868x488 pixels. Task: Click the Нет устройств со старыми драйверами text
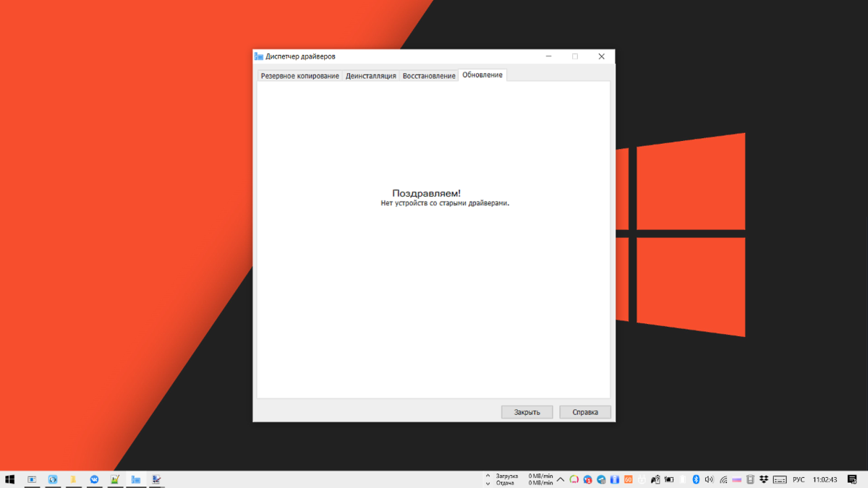[x=445, y=203]
